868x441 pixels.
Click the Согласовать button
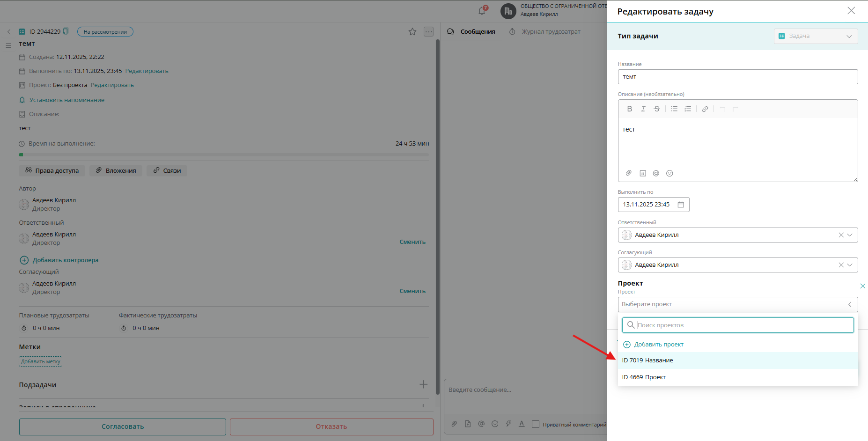[x=123, y=426]
